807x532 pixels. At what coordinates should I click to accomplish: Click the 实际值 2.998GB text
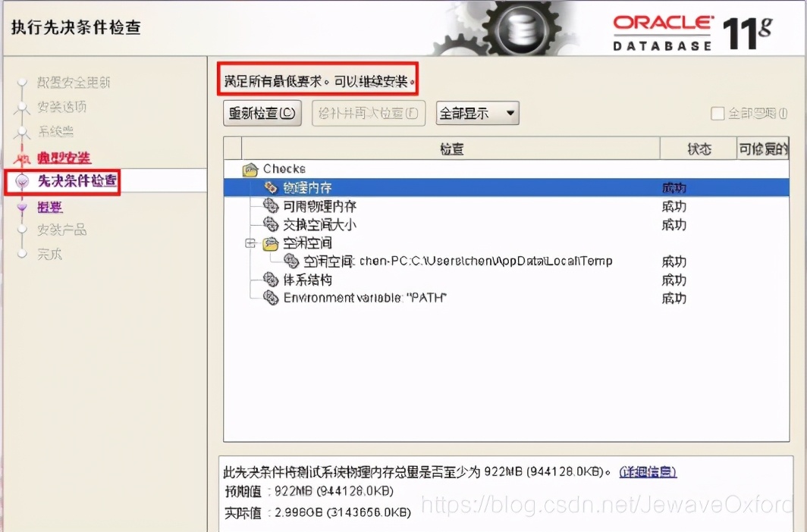pyautogui.click(x=318, y=512)
